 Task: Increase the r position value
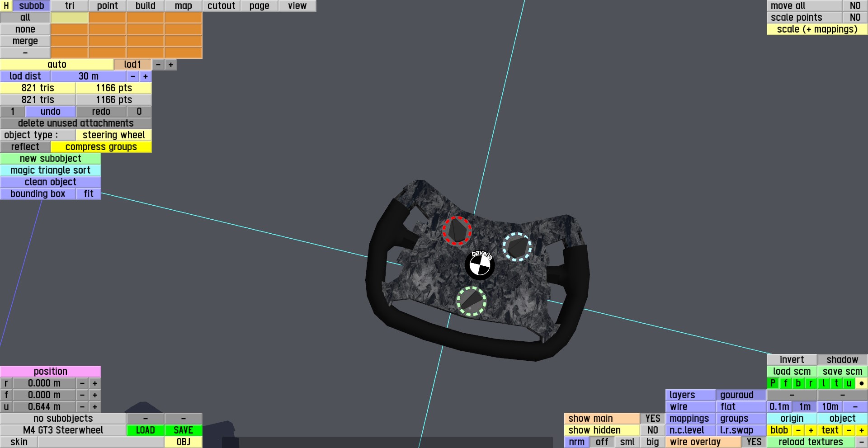coord(95,383)
